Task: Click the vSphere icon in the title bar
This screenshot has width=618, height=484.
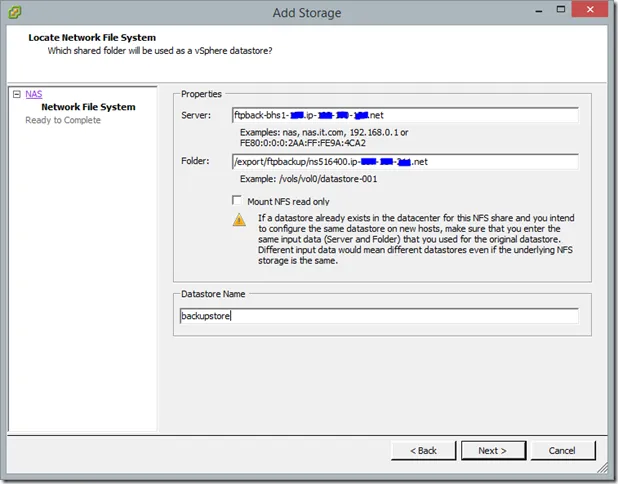Action: point(15,12)
